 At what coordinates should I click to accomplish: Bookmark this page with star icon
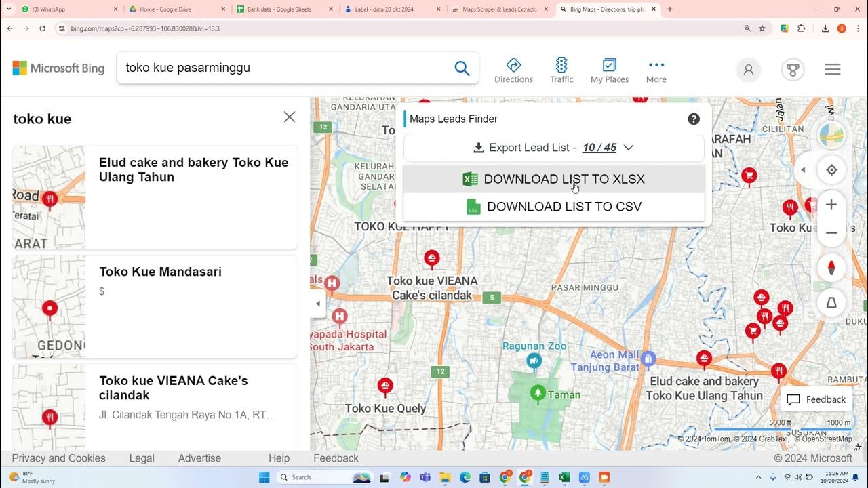coord(762,28)
